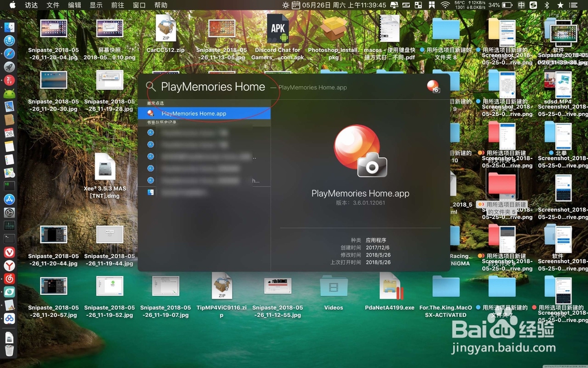Open the 帮助 menu

[x=161, y=5]
